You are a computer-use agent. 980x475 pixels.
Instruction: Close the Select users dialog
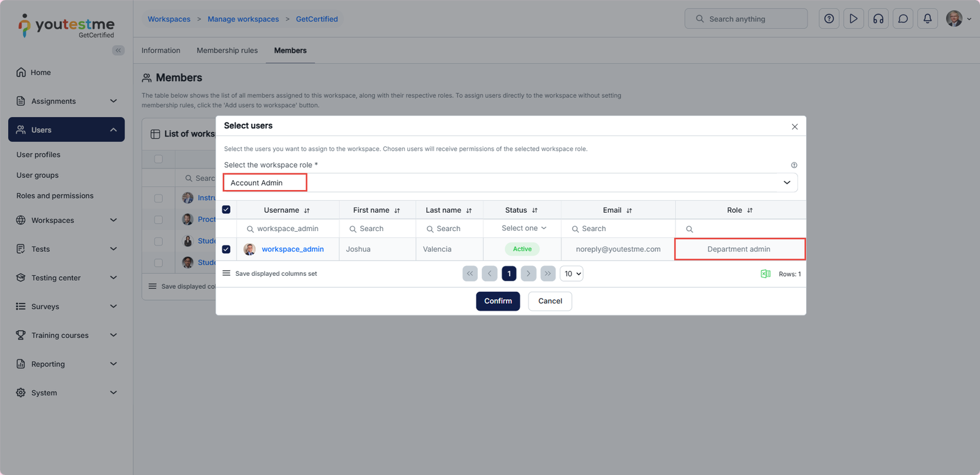coord(794,127)
